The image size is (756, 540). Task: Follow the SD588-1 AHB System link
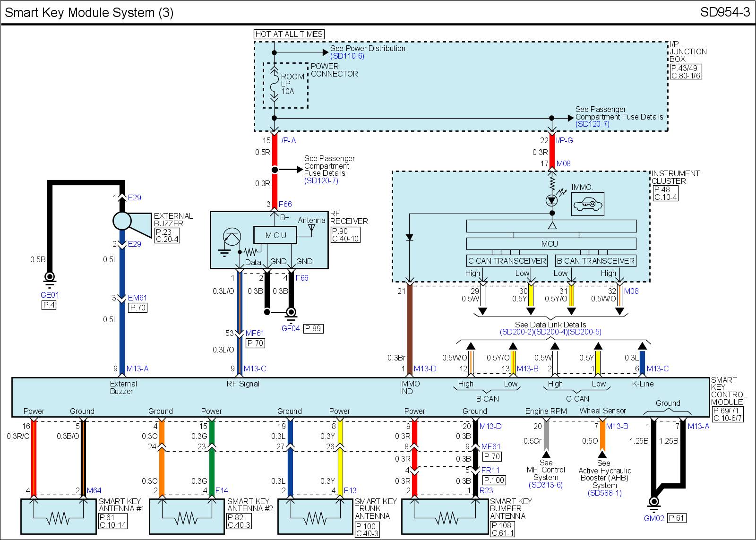coord(604,493)
